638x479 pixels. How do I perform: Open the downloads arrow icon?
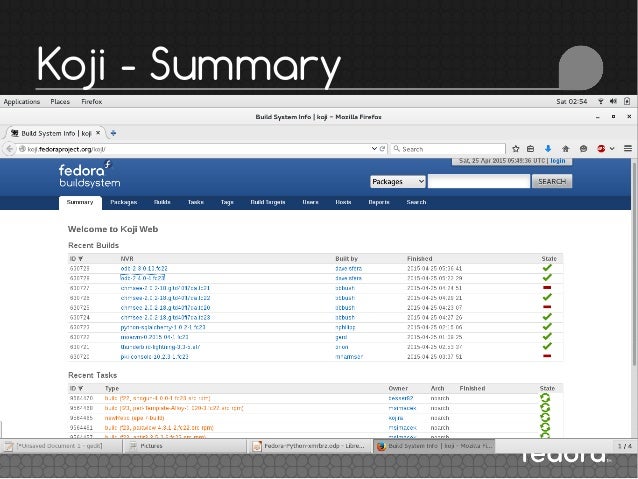[548, 149]
